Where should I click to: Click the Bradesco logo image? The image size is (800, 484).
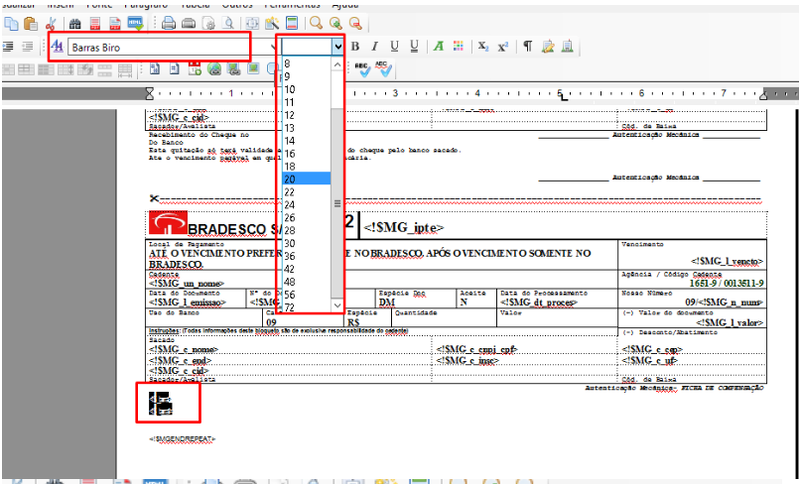point(168,223)
